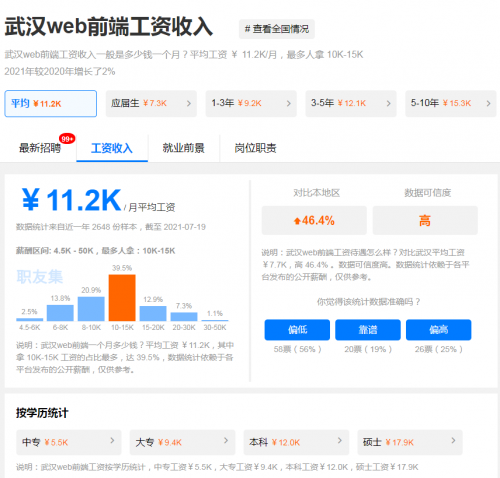
Task: Switch to the 最新招聘 tab
Action: tap(40, 148)
